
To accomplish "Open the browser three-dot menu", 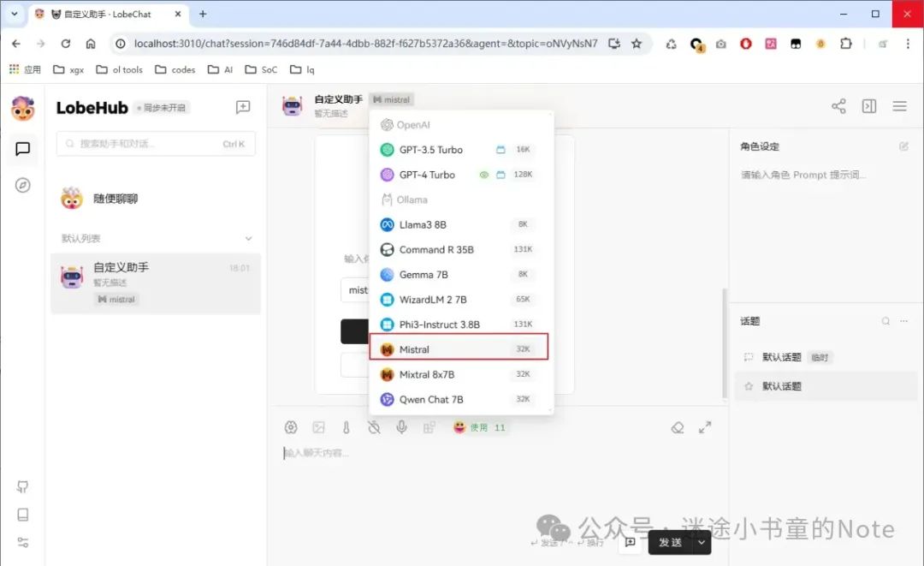I will point(908,44).
